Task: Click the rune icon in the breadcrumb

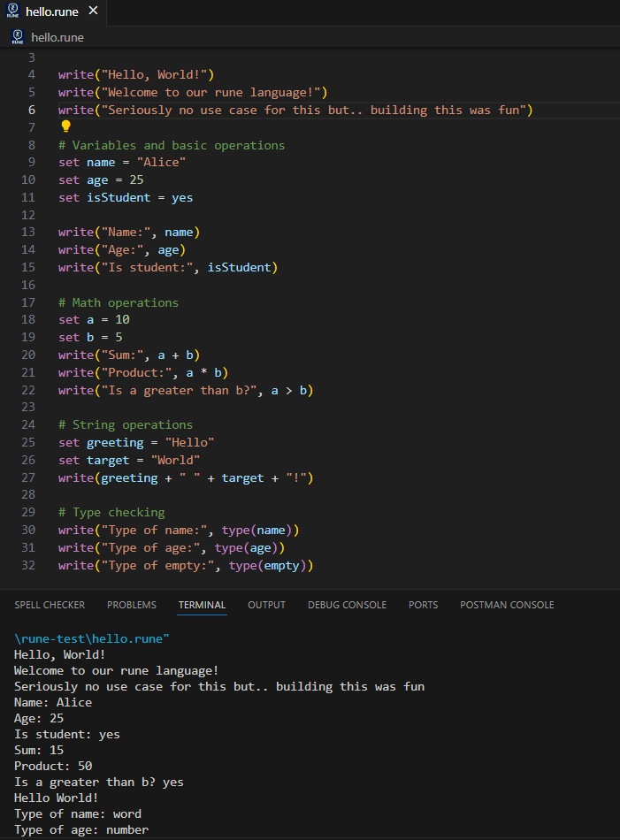Action: click(x=18, y=37)
